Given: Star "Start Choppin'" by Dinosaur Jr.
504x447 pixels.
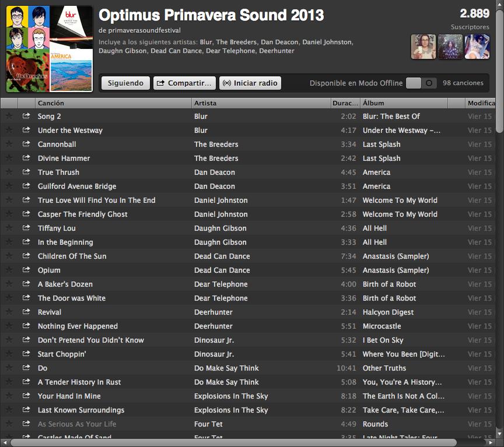Looking at the screenshot, I should (x=9, y=354).
